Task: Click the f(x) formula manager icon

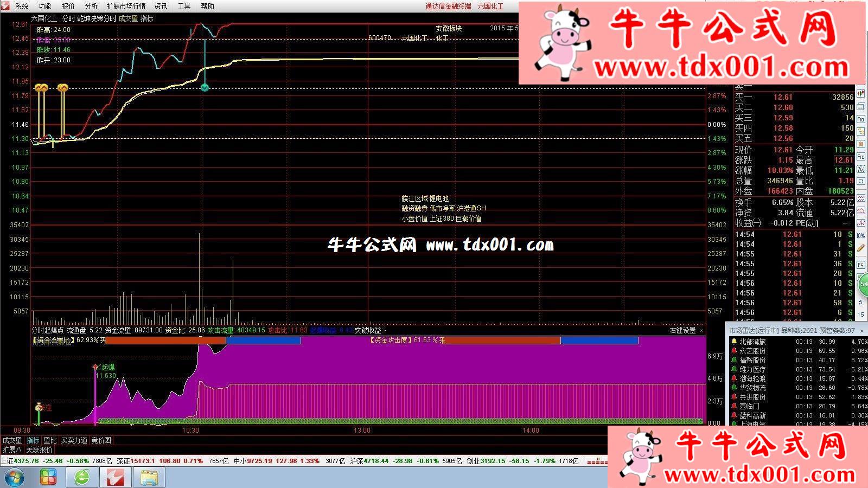Action: click(861, 169)
